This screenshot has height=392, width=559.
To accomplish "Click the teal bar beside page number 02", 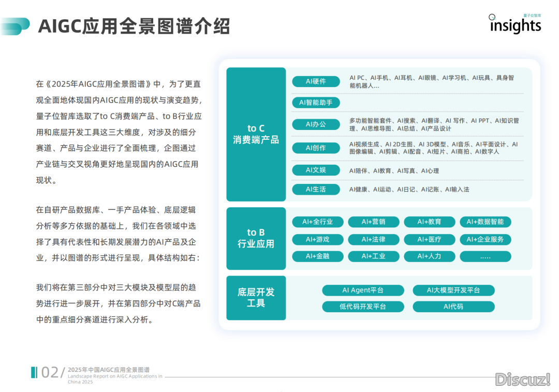I will [x=34, y=372].
